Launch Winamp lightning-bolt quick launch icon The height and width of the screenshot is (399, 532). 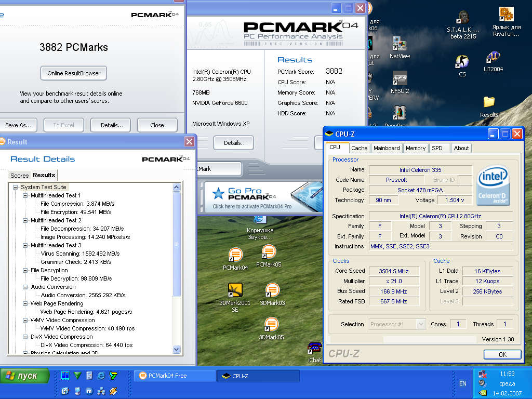point(113,391)
